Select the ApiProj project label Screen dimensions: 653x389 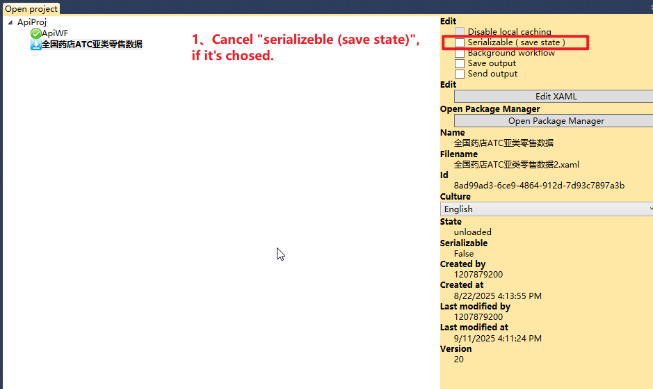(32, 22)
